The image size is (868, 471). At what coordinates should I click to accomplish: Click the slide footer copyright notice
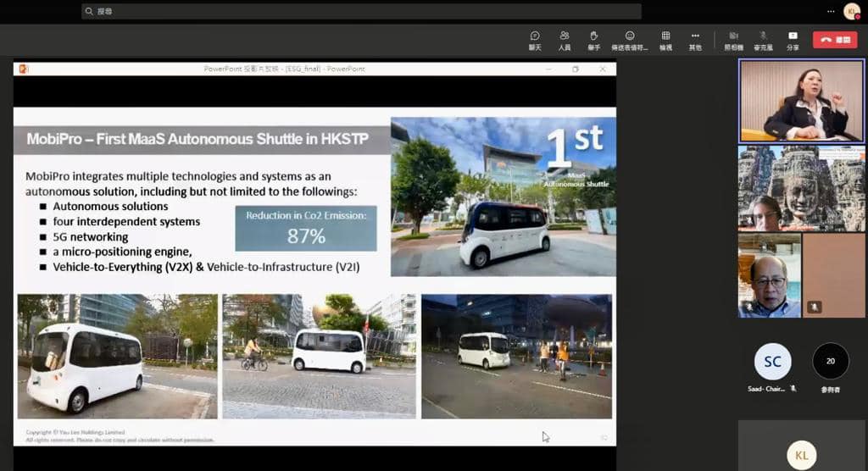tap(120, 436)
